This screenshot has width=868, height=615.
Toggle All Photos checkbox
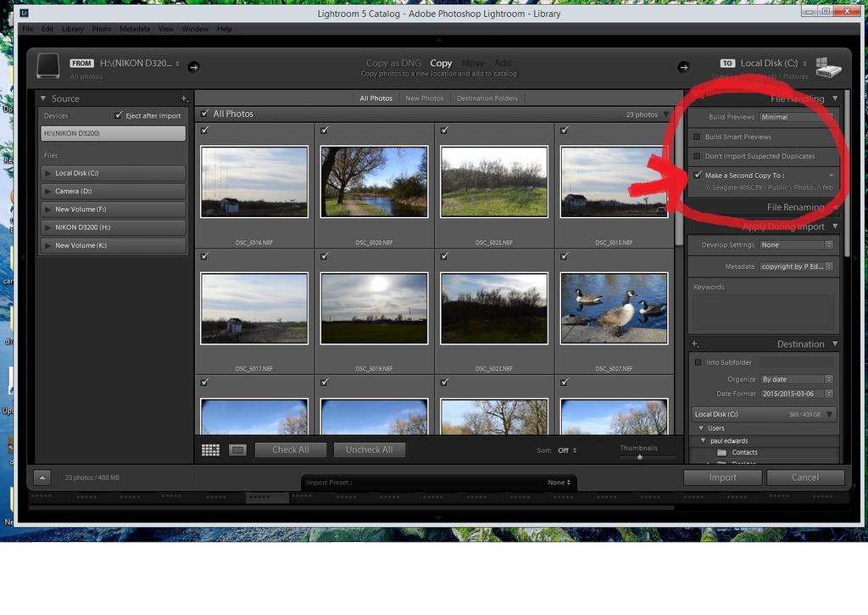point(205,114)
